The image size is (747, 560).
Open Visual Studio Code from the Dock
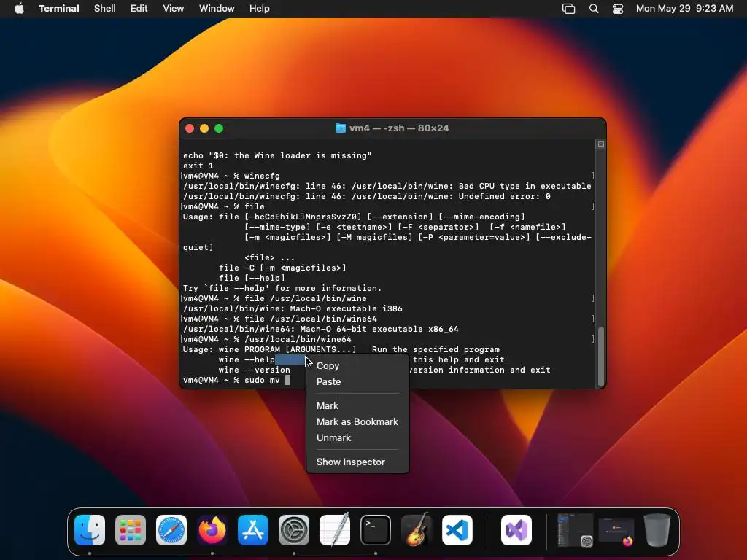(x=457, y=530)
